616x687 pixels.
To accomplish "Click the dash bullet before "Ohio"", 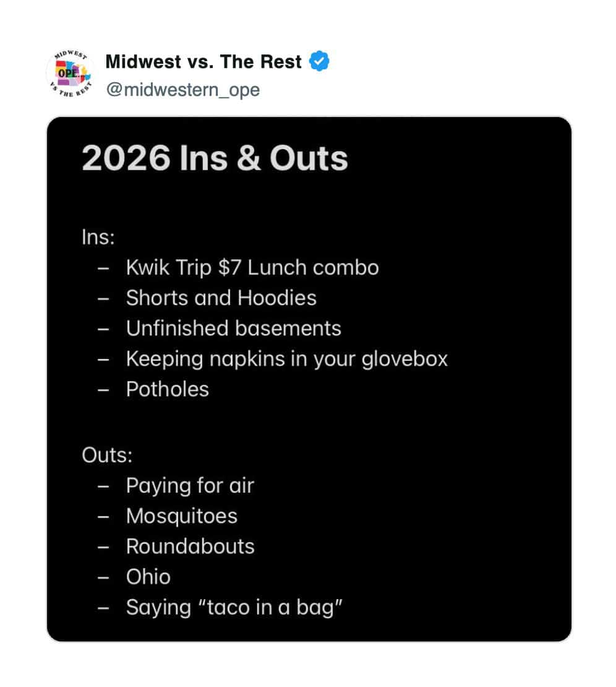I will click(103, 577).
